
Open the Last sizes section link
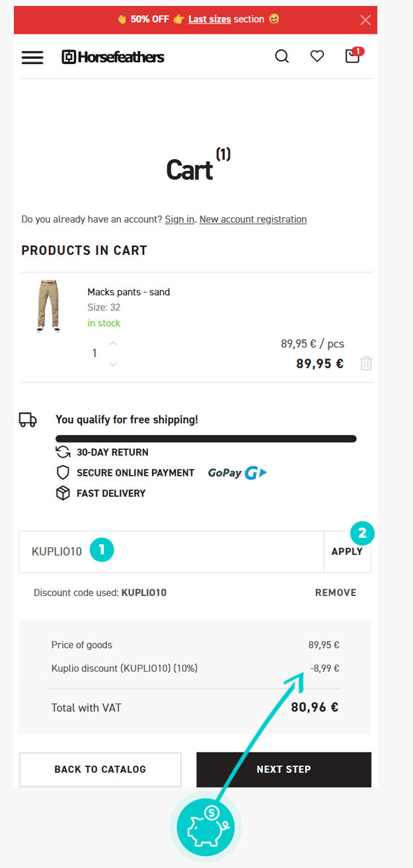click(x=209, y=19)
